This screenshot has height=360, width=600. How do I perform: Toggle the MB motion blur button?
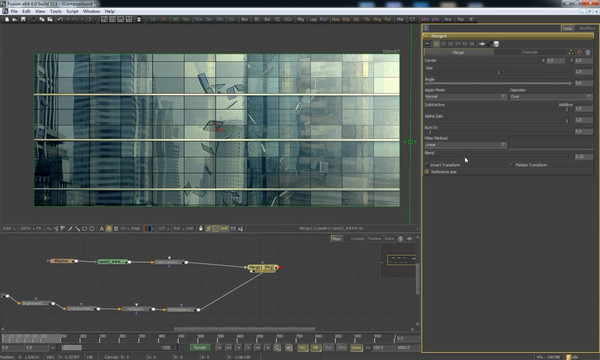315,347
